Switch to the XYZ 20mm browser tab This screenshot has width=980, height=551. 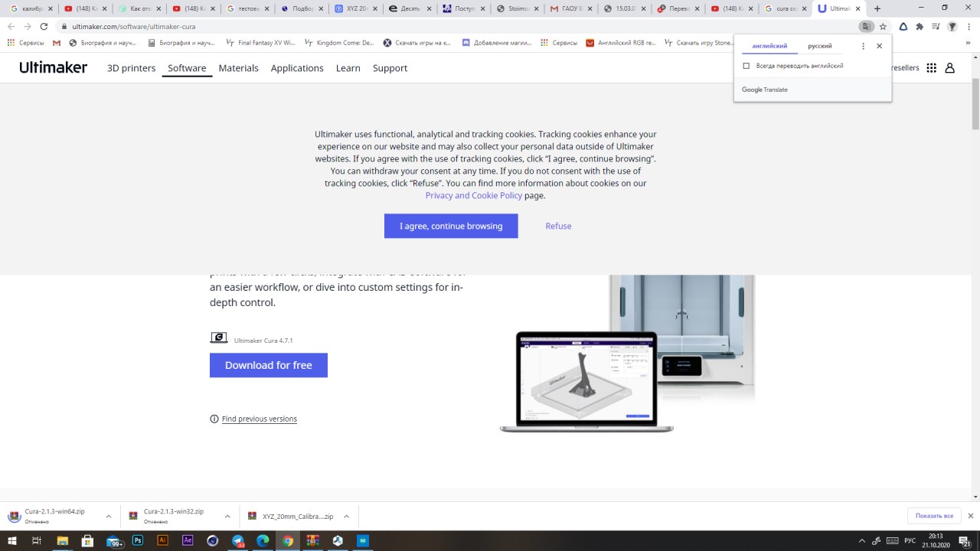(x=358, y=8)
